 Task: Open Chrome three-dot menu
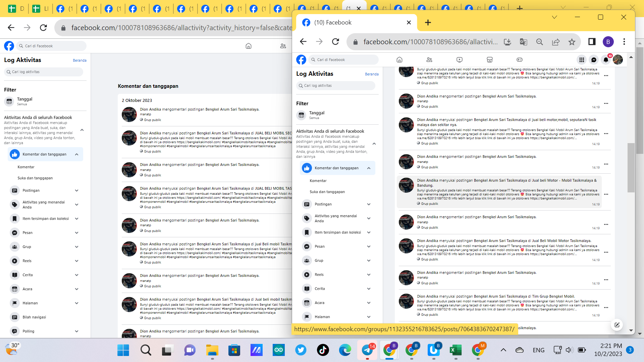tap(624, 42)
